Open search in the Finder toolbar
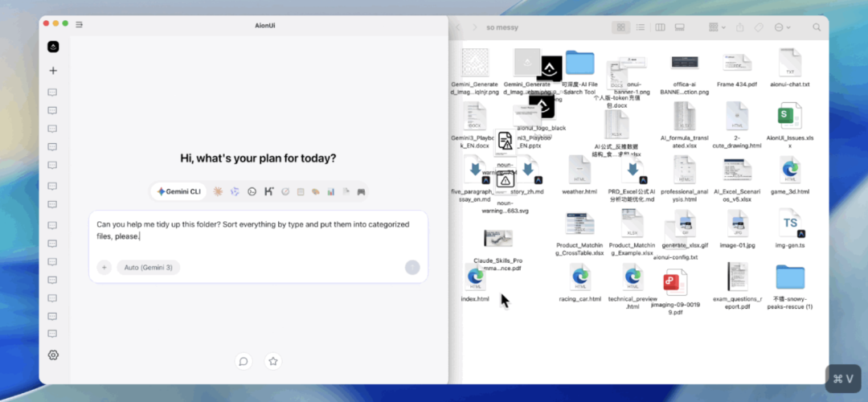 click(817, 27)
